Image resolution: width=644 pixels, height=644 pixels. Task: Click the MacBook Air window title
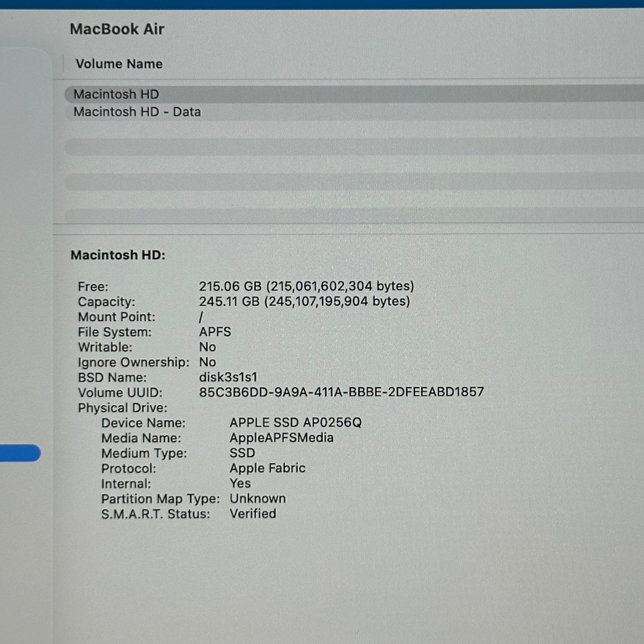[117, 29]
